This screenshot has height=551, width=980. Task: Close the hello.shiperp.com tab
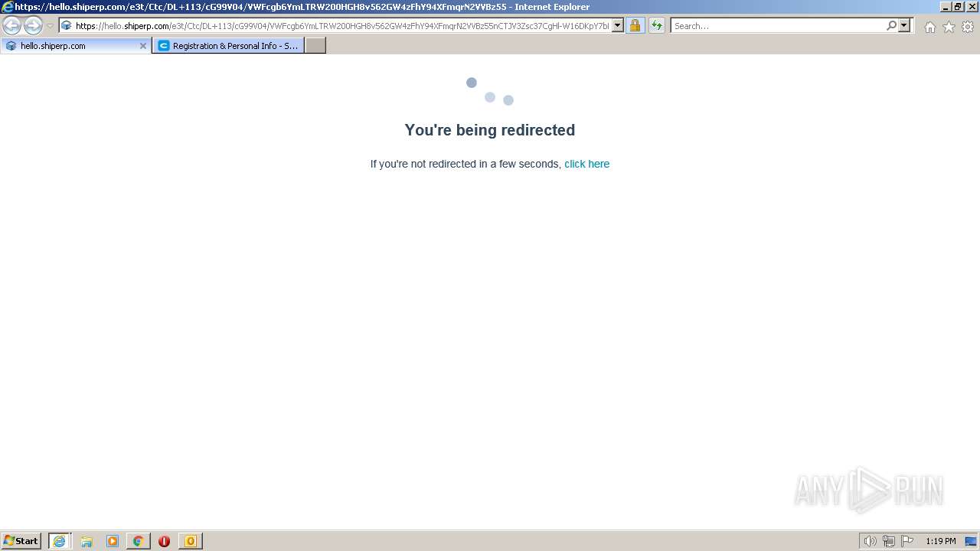(x=142, y=46)
